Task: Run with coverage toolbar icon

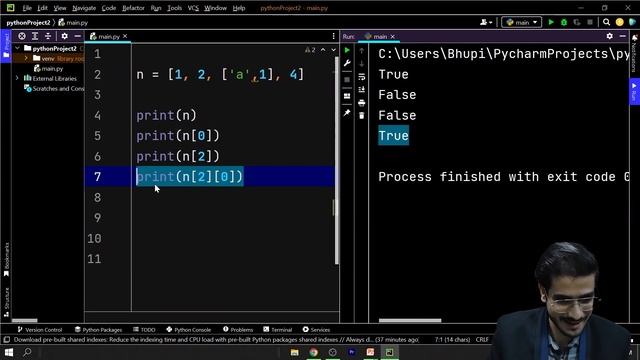Action: (577, 22)
